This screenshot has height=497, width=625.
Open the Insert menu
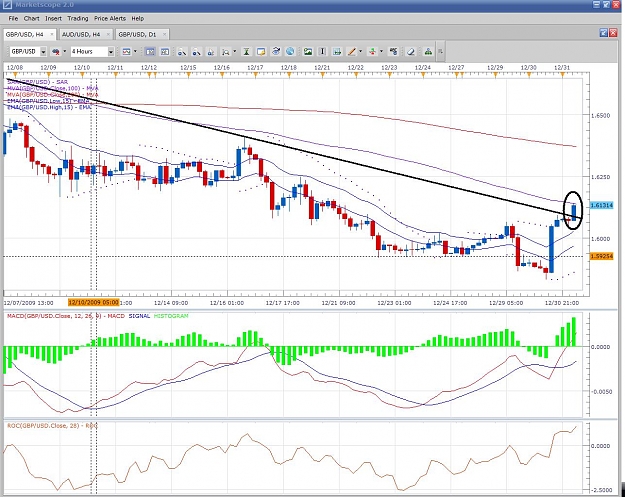point(53,18)
